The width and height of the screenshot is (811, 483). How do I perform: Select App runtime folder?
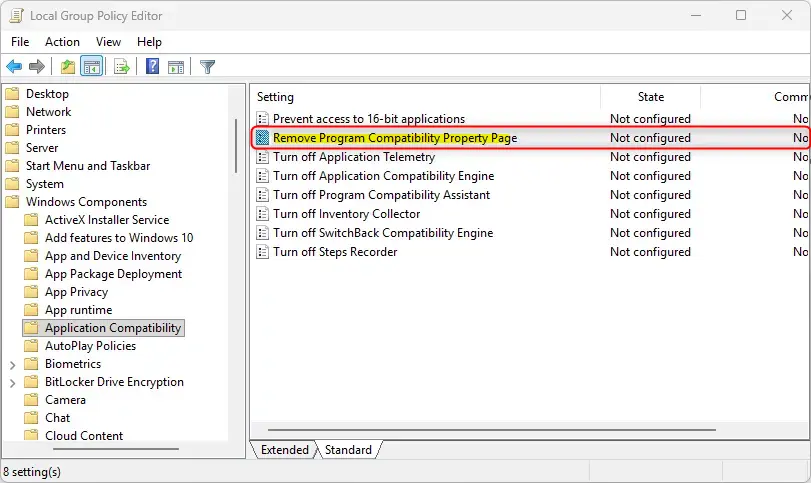(78, 310)
